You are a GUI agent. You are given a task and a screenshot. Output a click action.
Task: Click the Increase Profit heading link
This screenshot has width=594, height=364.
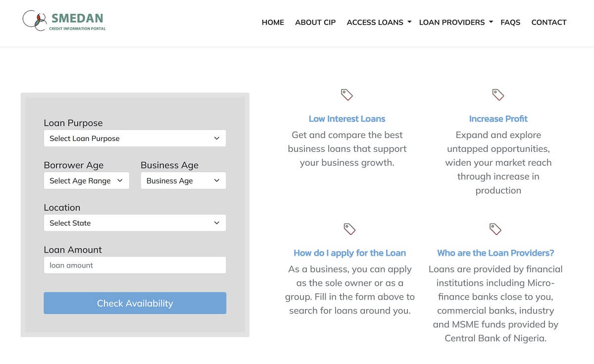(x=498, y=119)
